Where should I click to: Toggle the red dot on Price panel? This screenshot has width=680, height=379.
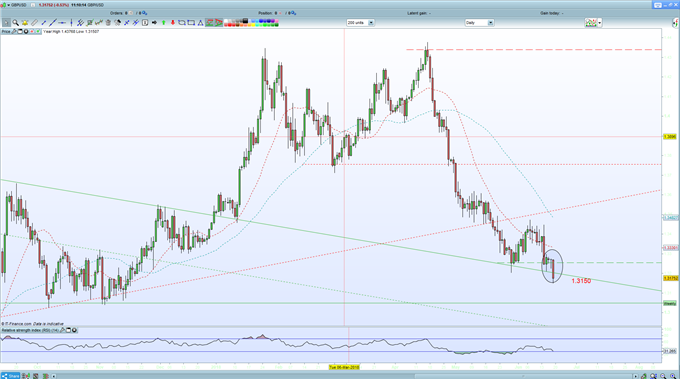coord(32,31)
